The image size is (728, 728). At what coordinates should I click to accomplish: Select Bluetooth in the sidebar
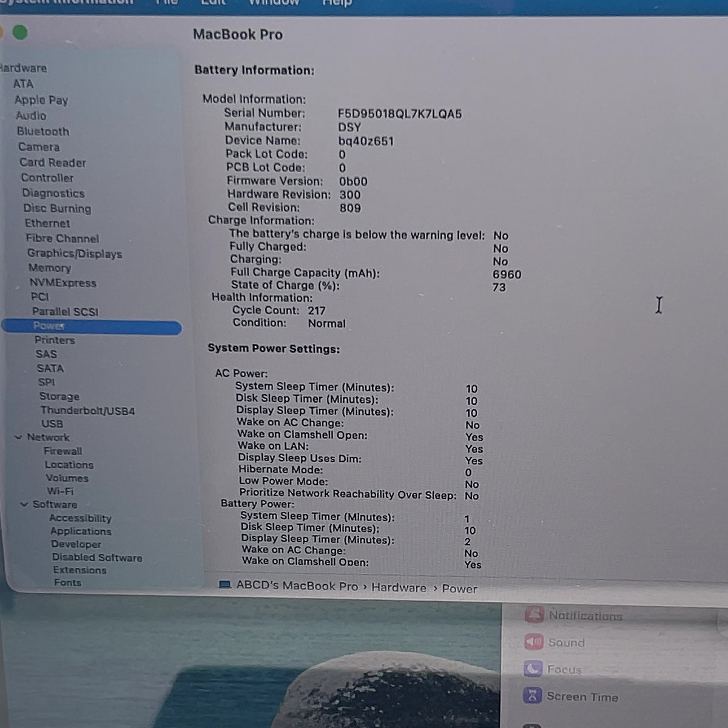tap(43, 131)
